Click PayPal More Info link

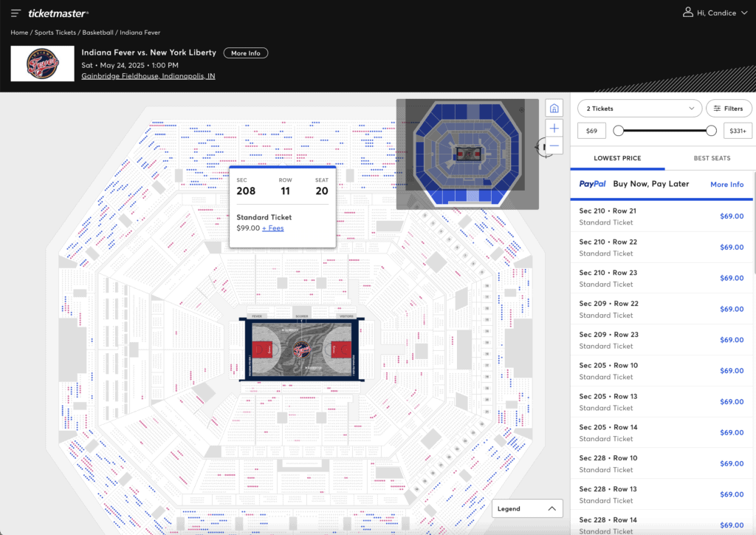726,184
